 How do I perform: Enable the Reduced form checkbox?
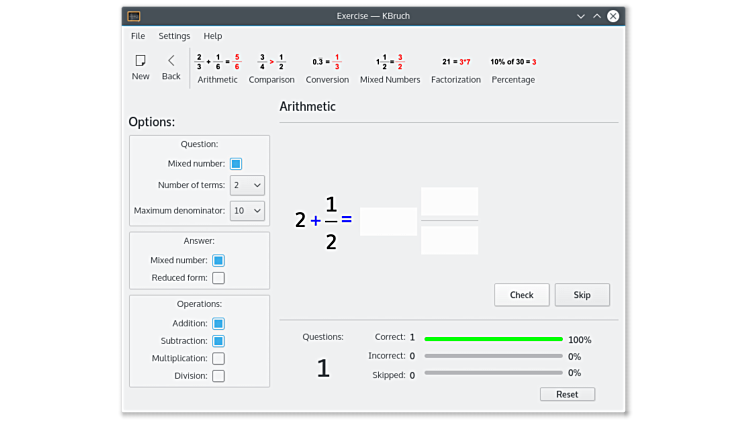tap(218, 278)
